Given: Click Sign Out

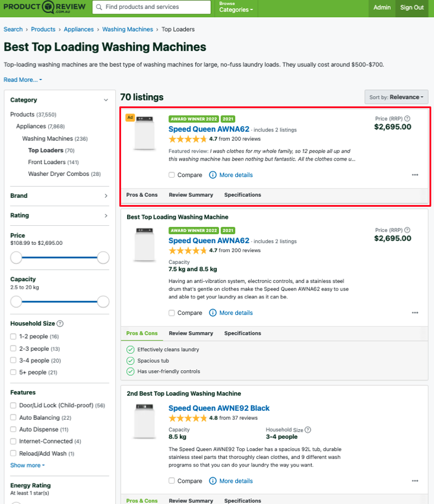Looking at the screenshot, I should coord(412,7).
